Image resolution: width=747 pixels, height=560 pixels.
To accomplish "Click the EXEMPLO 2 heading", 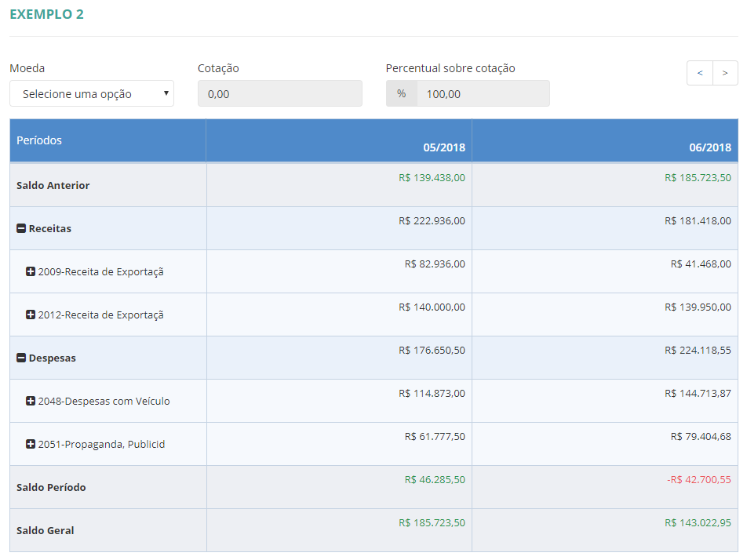I will (x=46, y=14).
